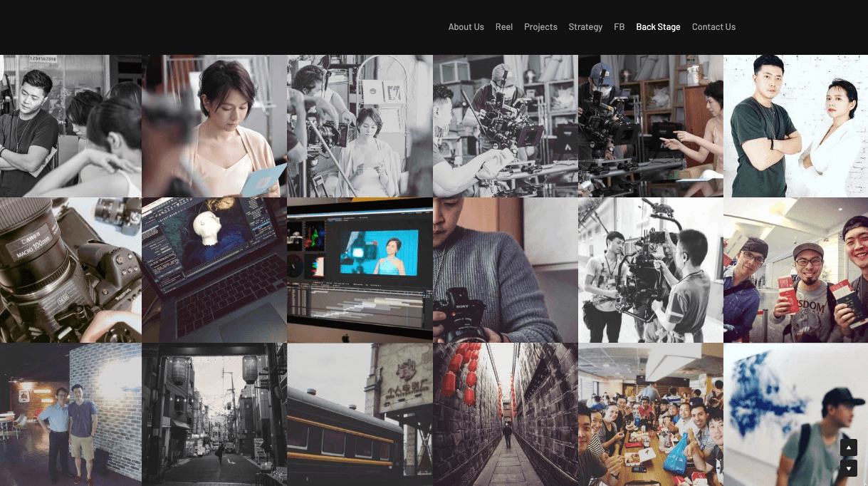This screenshot has height=486, width=868.
Task: Open the red lantern alley photo
Action: point(505,414)
